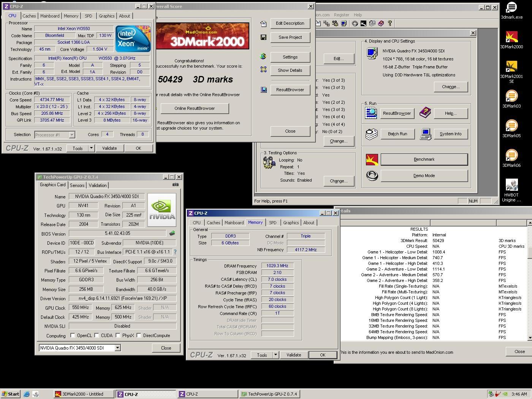Open the GPU selection dropdown in GPU-Z
The width and height of the screenshot is (532, 399).
click(x=117, y=348)
